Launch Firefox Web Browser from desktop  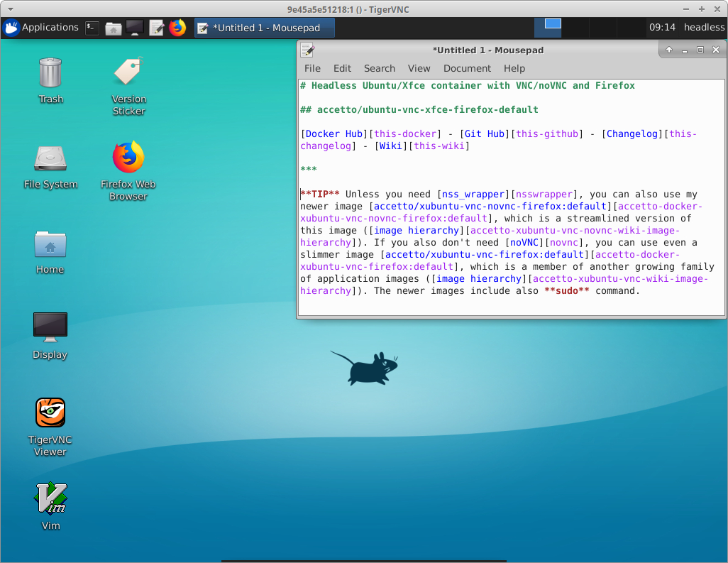pyautogui.click(x=128, y=170)
